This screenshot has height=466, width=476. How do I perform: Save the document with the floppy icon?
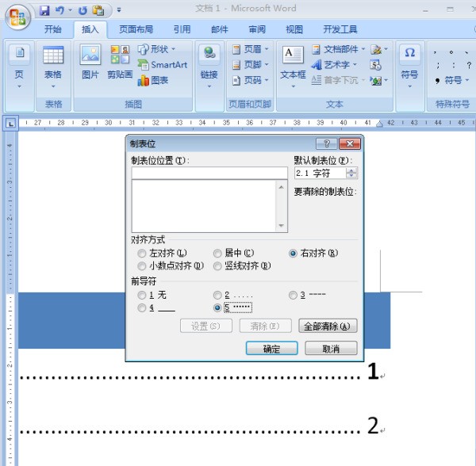(44, 11)
